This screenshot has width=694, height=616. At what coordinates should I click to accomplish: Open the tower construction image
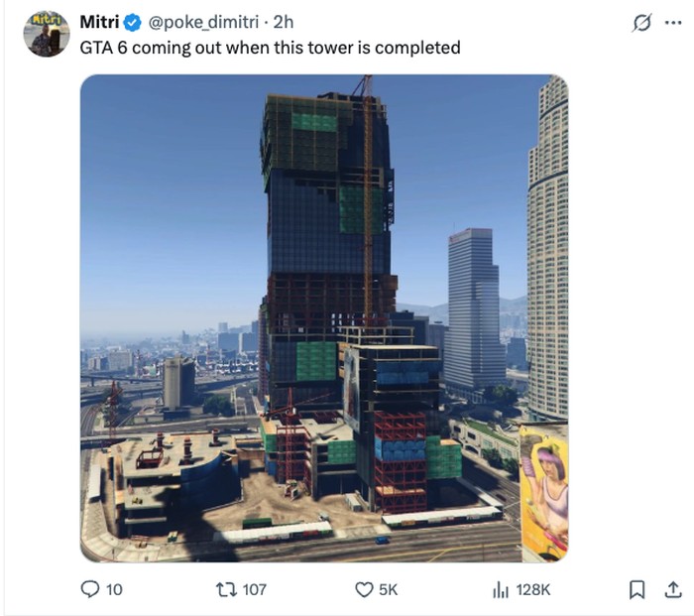click(x=324, y=318)
